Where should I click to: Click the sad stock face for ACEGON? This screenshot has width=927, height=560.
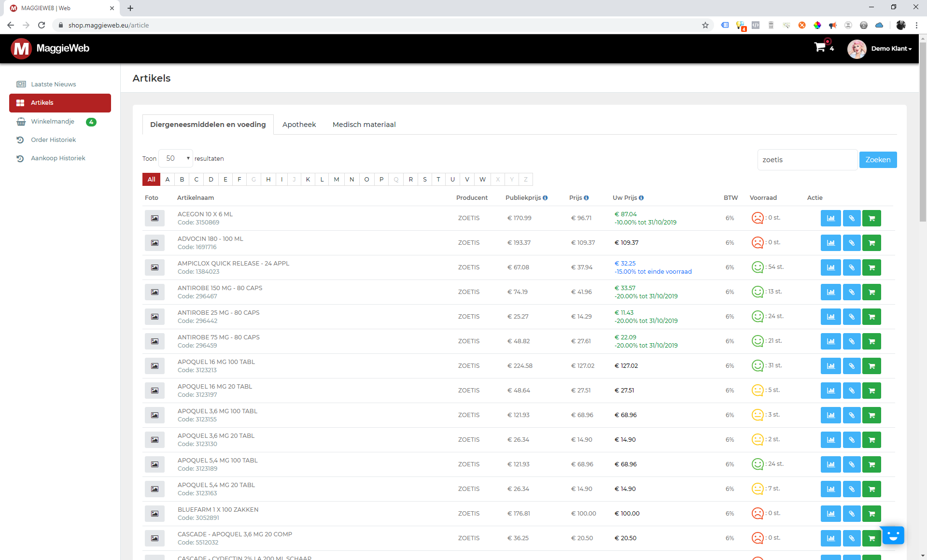[x=758, y=218]
